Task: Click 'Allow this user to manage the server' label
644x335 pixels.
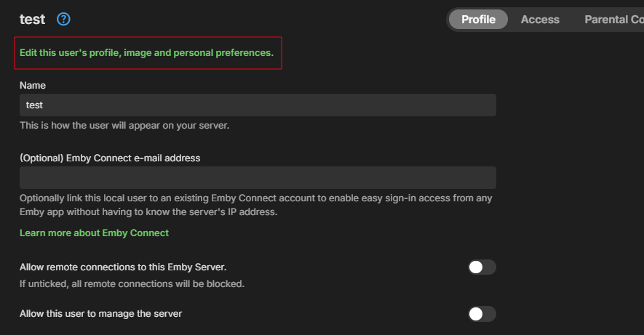Action: [x=100, y=314]
